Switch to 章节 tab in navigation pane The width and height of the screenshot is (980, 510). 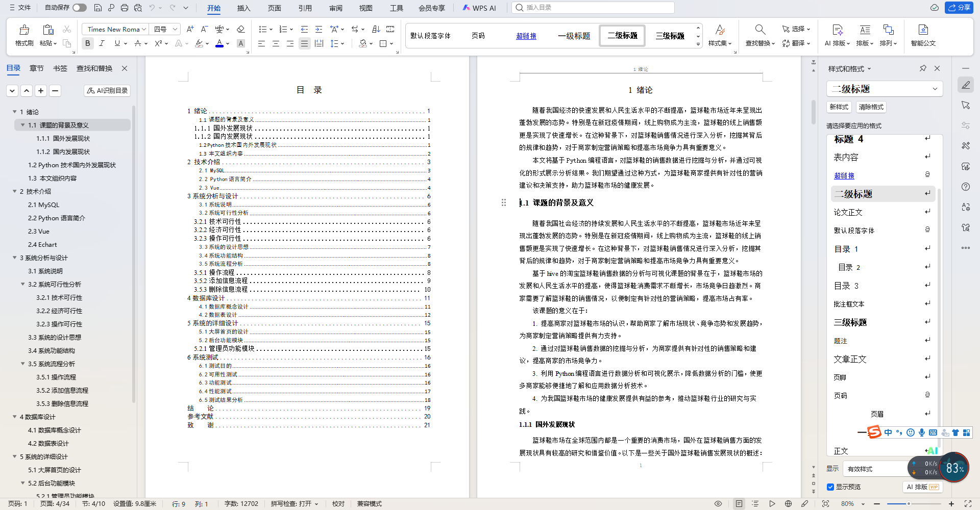37,68
